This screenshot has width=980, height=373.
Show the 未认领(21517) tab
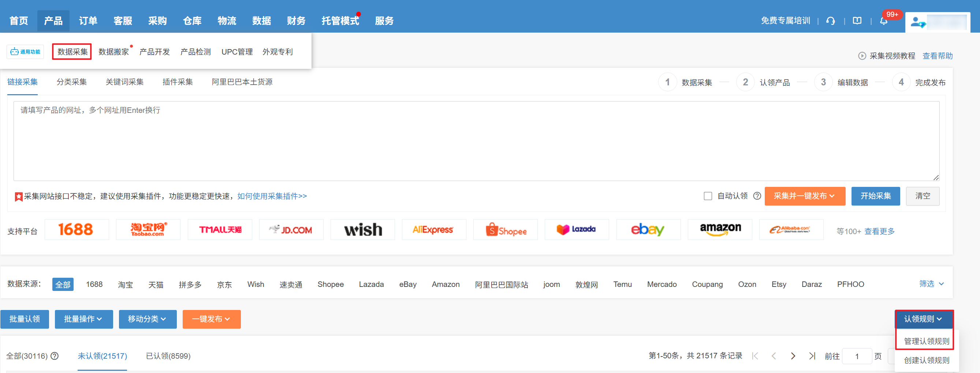tap(103, 356)
